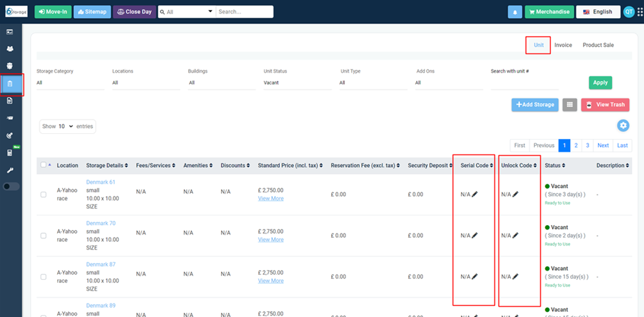Select checkbox for Denmark 61 row
The height and width of the screenshot is (317, 644).
(44, 194)
